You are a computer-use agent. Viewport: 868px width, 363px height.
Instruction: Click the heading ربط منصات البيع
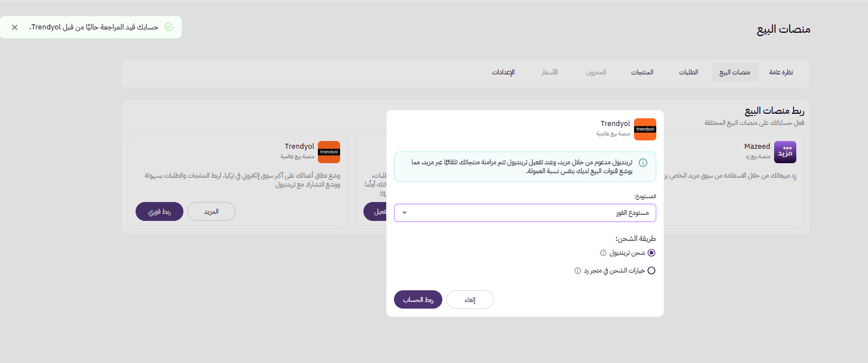[775, 111]
